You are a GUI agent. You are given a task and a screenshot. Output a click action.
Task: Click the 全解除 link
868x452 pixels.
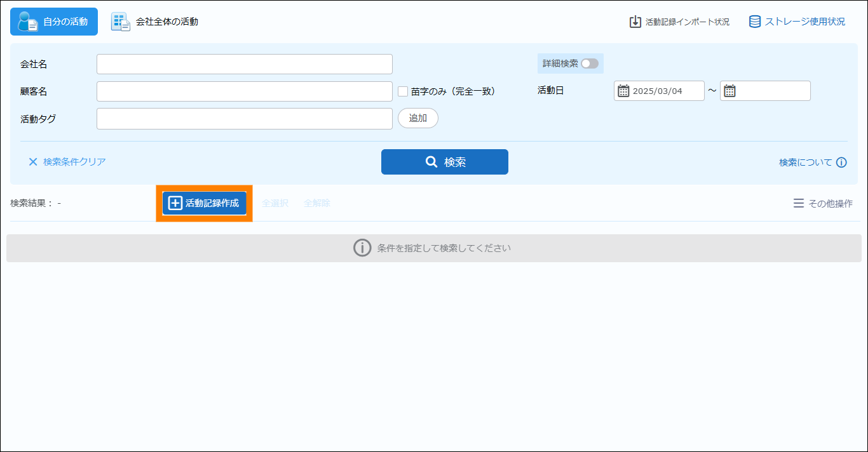tap(316, 203)
